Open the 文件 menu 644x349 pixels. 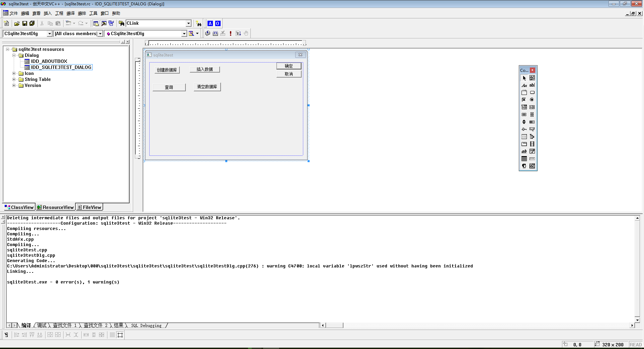(x=13, y=13)
